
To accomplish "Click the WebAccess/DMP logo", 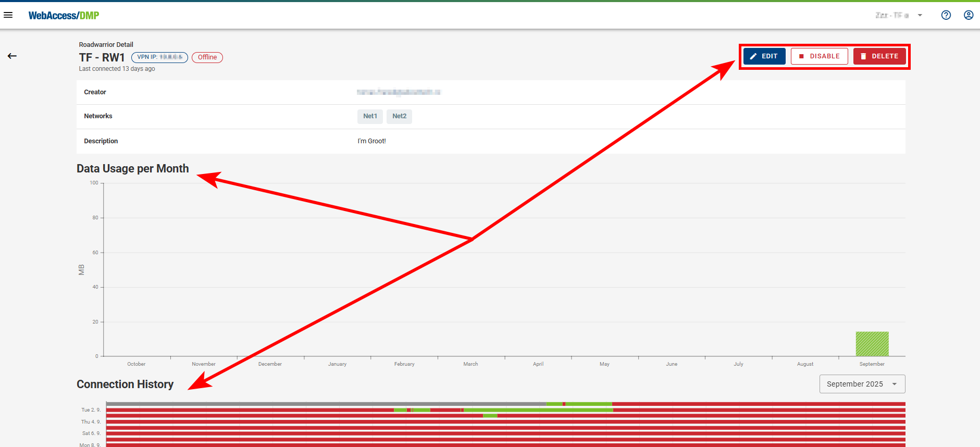I will pyautogui.click(x=64, y=16).
